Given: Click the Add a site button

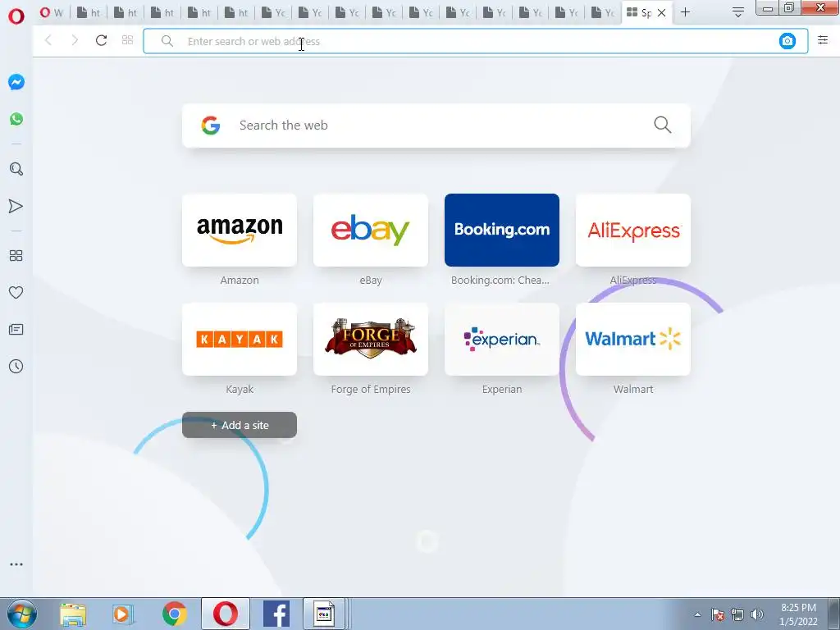Looking at the screenshot, I should 240,425.
